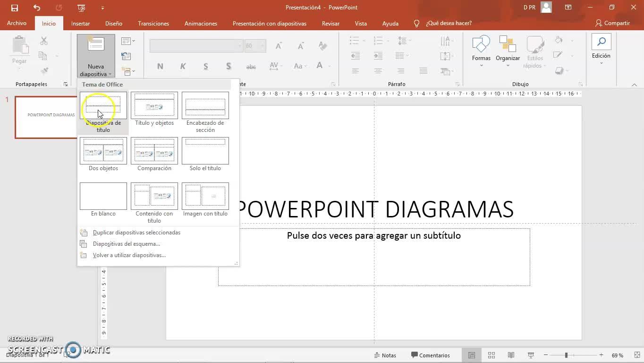The height and width of the screenshot is (363, 644).
Task: Click the Edición search icon
Action: coord(601,43)
